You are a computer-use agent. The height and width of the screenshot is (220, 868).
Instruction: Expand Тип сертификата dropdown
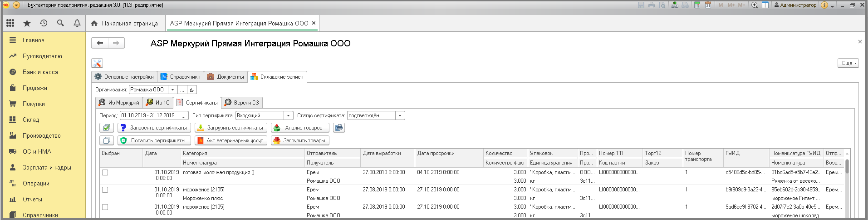pyautogui.click(x=288, y=115)
